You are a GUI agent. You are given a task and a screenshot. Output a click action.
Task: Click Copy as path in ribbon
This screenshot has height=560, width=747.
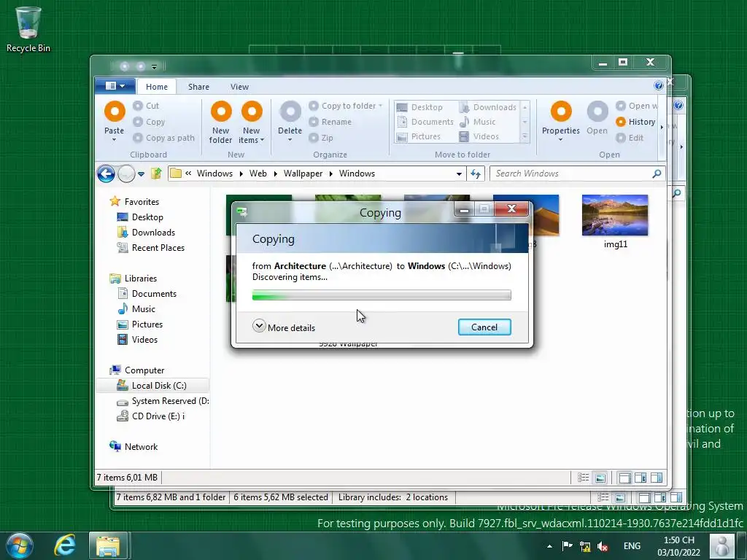(164, 138)
